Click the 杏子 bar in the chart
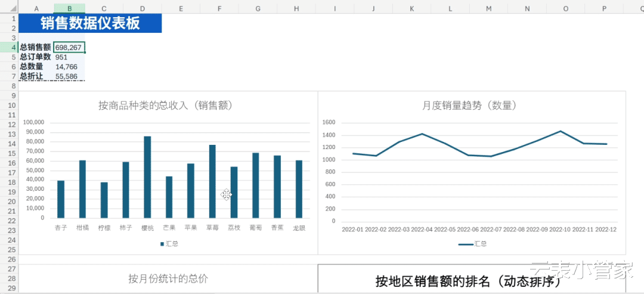The width and height of the screenshot is (644, 294). point(61,199)
